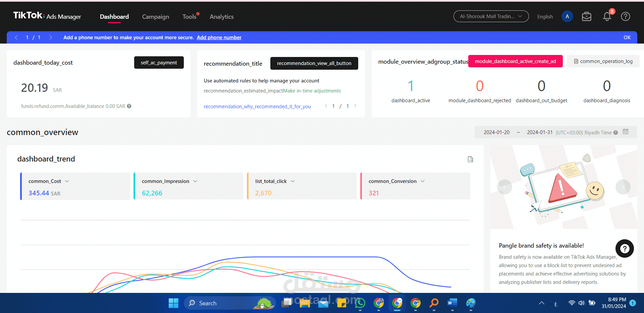The height and width of the screenshot is (313, 644).
Task: Open recommendation_why_recommended_it_for_you link
Action: (x=257, y=107)
